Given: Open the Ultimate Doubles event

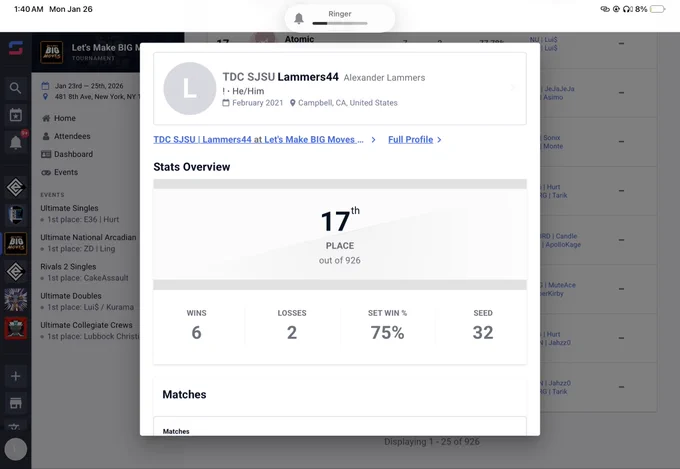Looking at the screenshot, I should pyautogui.click(x=71, y=296).
